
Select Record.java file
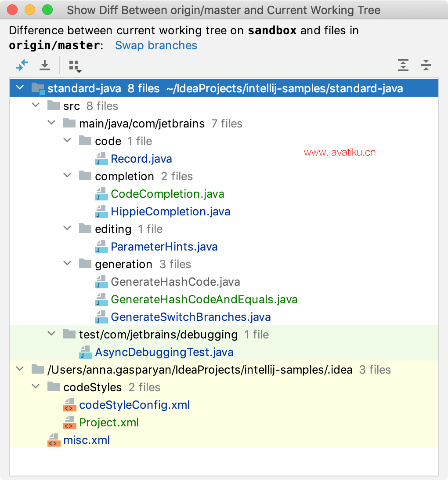point(141,159)
